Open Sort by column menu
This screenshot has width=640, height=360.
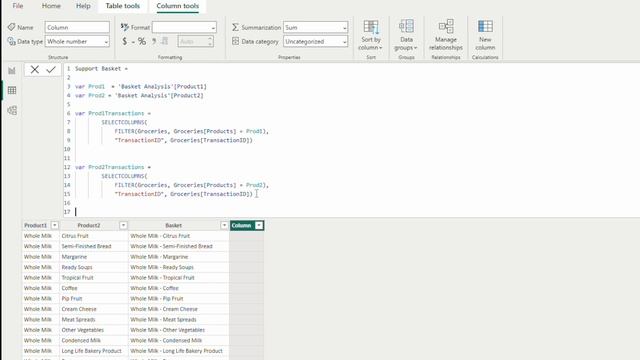(371, 35)
